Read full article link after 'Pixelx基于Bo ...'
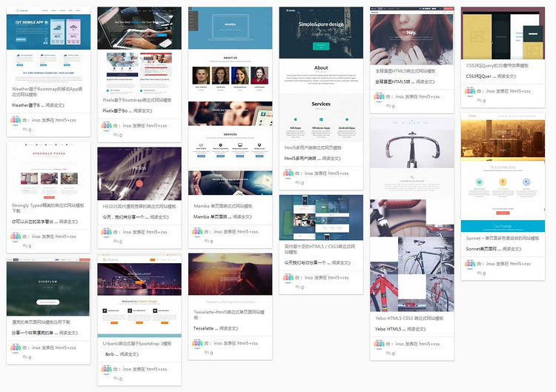The image size is (556, 392). point(142,111)
